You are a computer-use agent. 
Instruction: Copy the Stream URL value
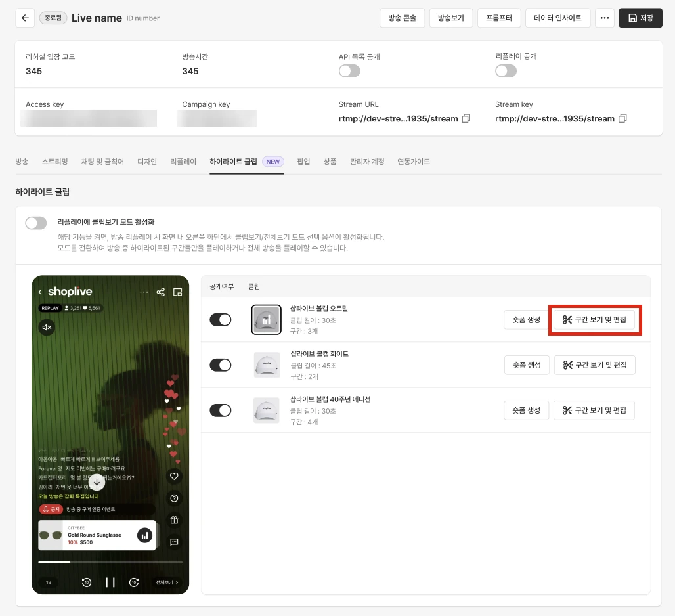(466, 118)
